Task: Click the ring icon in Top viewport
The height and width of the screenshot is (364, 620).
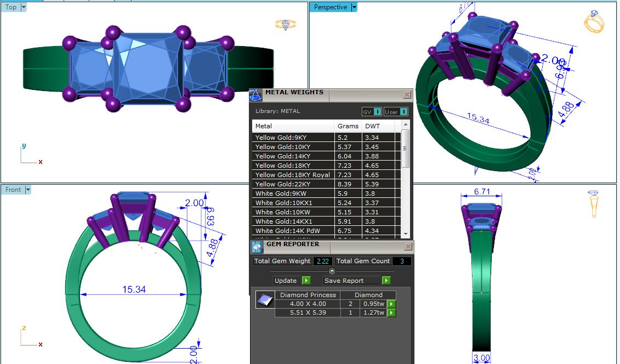Action: pos(285,25)
